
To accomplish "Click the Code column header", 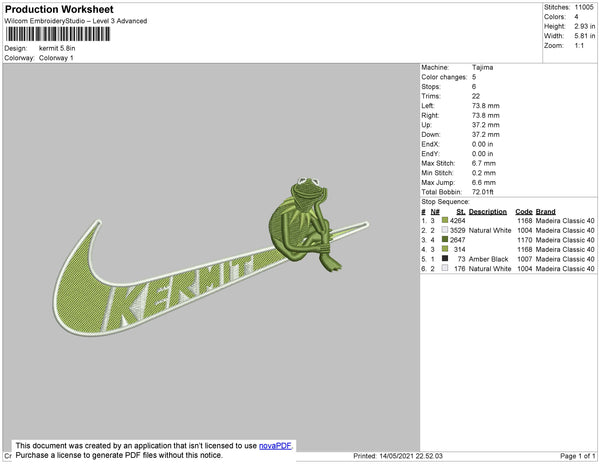I will click(x=524, y=212).
